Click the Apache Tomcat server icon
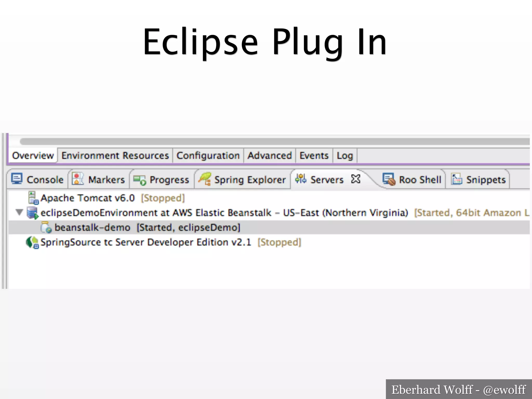 coord(33,198)
